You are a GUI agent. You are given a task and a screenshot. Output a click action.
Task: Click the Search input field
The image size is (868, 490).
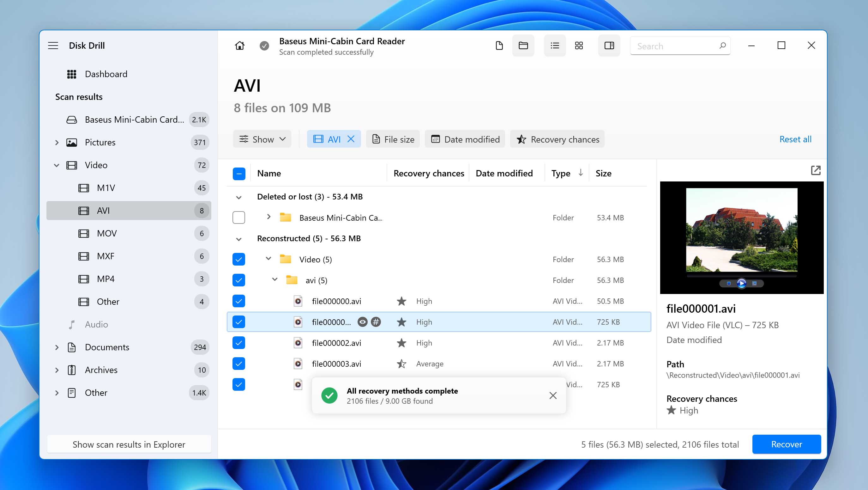click(x=680, y=45)
